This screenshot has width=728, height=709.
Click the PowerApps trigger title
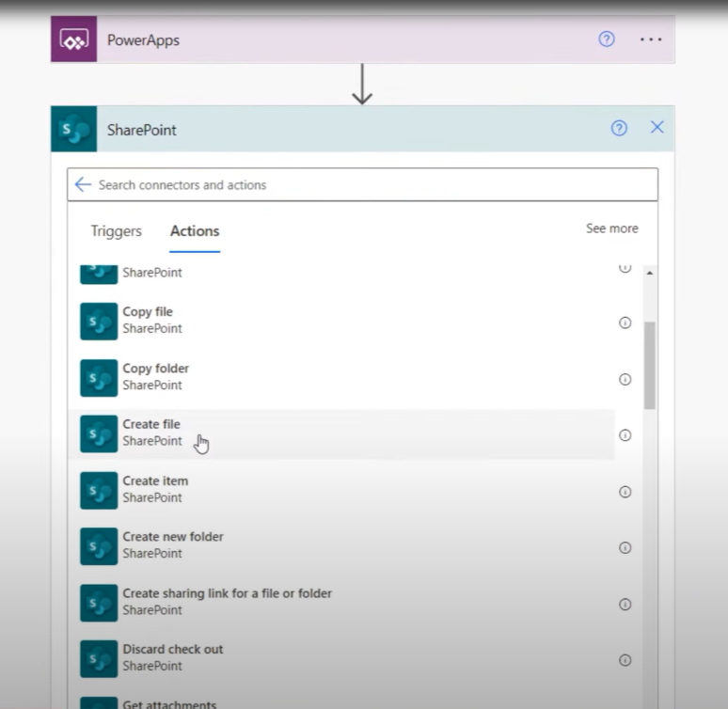point(143,39)
